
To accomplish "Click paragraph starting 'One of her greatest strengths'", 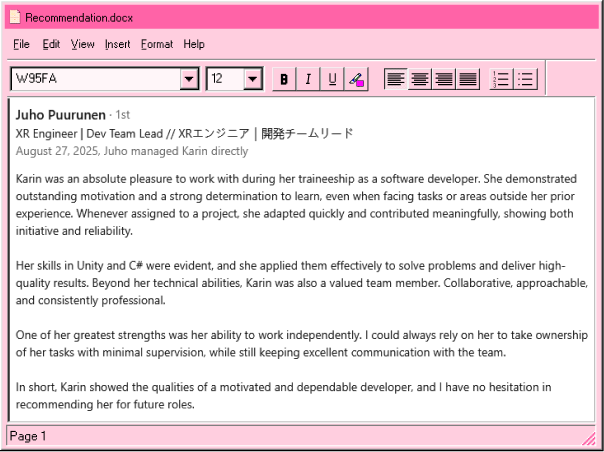I will click(x=302, y=344).
